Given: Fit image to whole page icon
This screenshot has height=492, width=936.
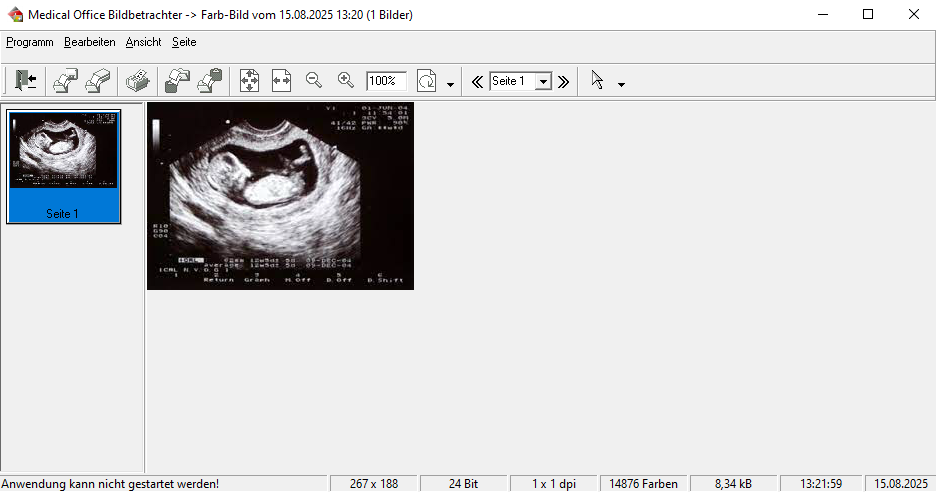Looking at the screenshot, I should (x=249, y=81).
